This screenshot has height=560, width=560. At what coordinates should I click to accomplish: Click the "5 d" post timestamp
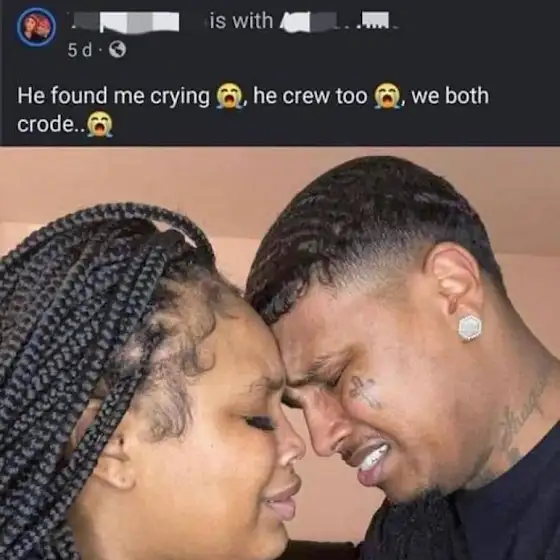(x=80, y=50)
